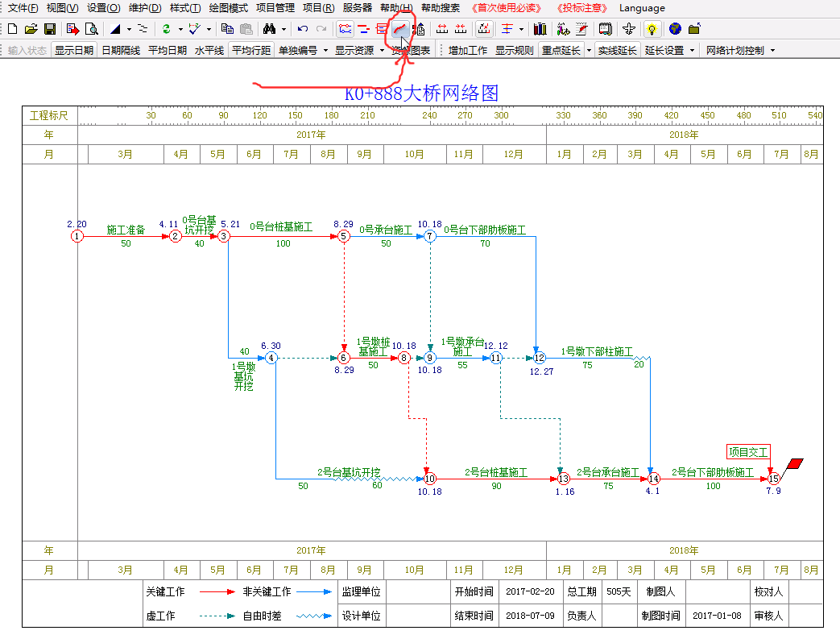This screenshot has width=840, height=643.
Task: Click the red table view icon
Action: pyautogui.click(x=382, y=29)
